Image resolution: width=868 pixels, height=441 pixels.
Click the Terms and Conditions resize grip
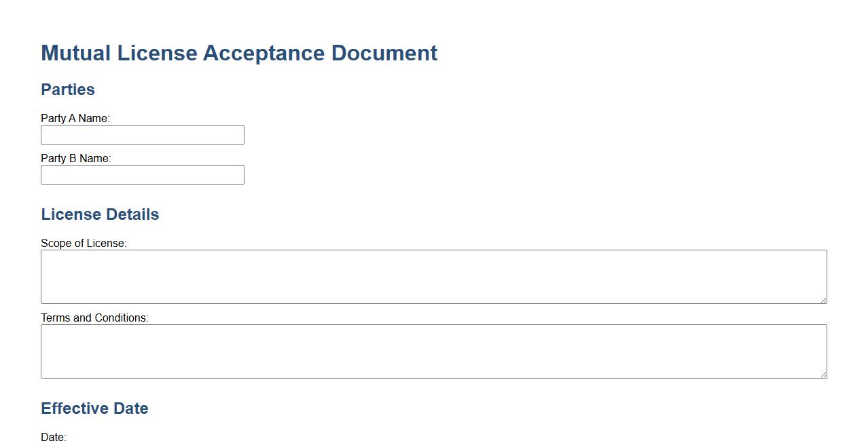tap(823, 375)
